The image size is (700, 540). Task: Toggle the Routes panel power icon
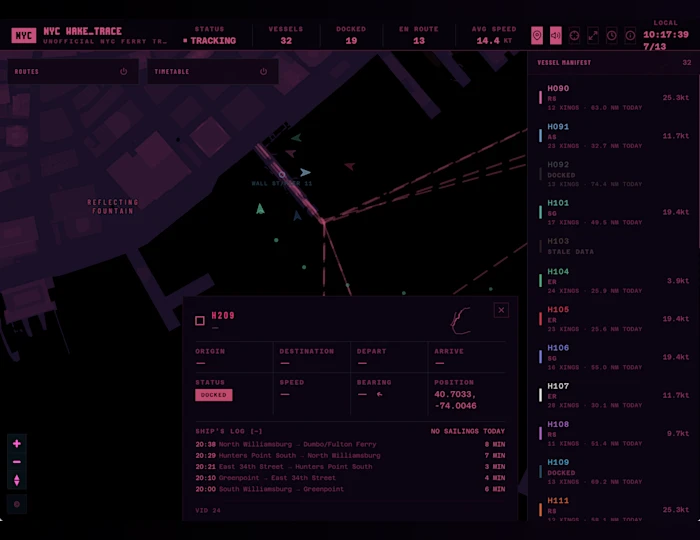click(124, 71)
